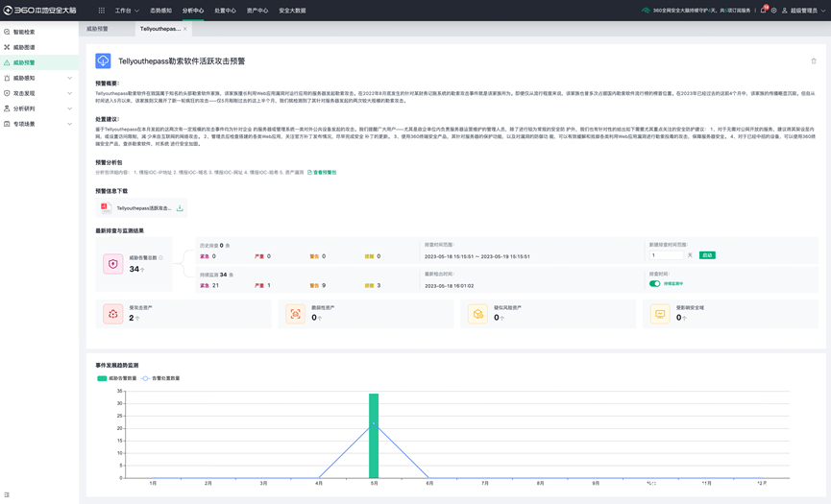Open 分析中心 in top navigation
831x504 pixels.
tap(193, 10)
